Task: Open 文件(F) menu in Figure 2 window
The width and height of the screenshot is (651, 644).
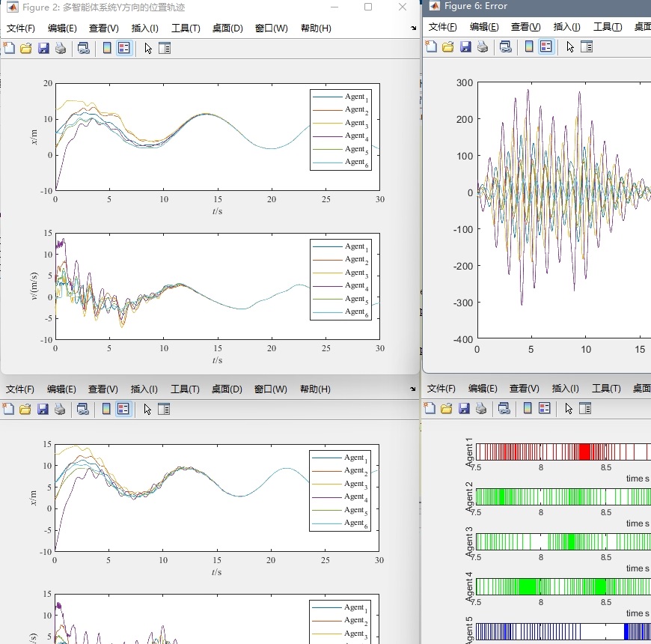Action: (x=21, y=28)
